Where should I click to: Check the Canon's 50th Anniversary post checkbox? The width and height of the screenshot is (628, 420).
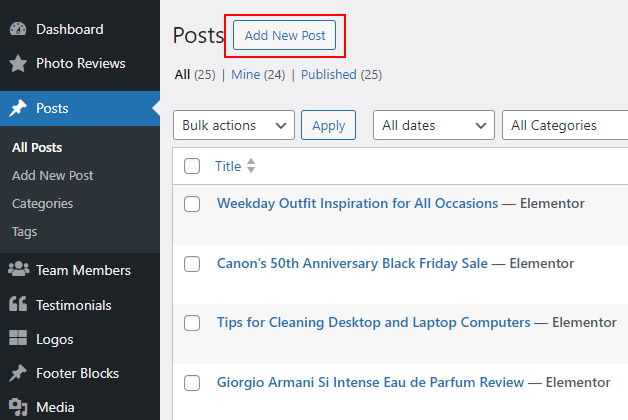tap(192, 264)
